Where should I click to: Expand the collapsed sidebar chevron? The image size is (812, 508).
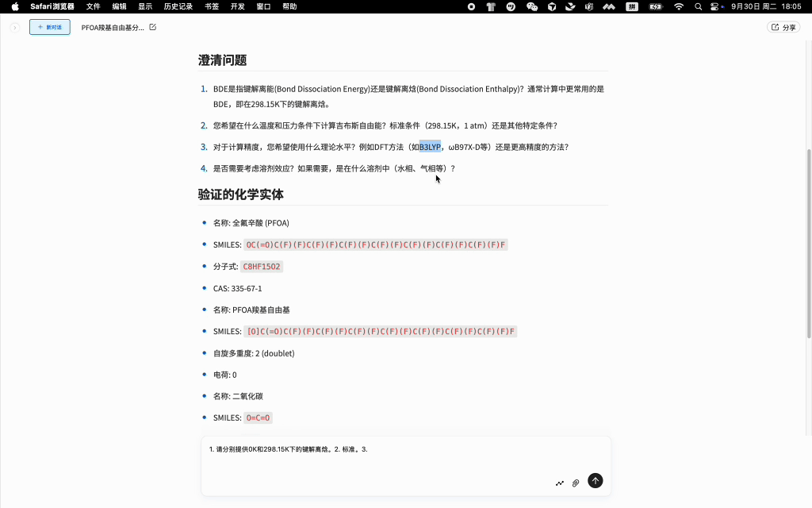pyautogui.click(x=14, y=28)
